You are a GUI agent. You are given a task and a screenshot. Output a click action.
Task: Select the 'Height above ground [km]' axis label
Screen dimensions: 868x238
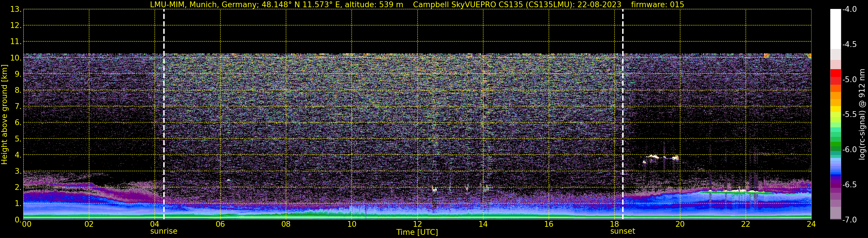coord(4,114)
